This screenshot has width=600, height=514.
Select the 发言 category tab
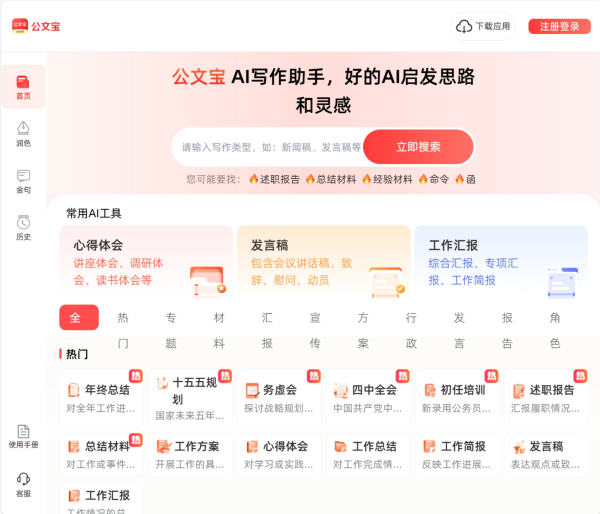pyautogui.click(x=459, y=331)
